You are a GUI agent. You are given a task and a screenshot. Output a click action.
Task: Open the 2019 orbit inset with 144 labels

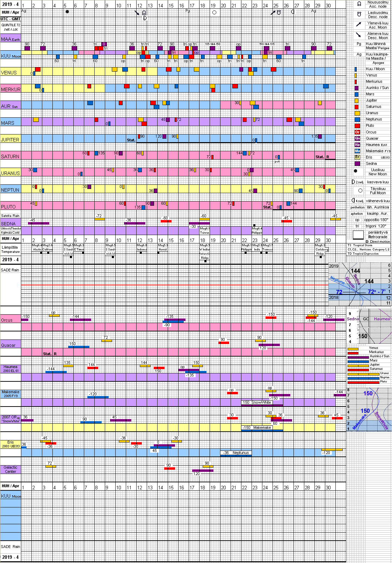point(360,284)
